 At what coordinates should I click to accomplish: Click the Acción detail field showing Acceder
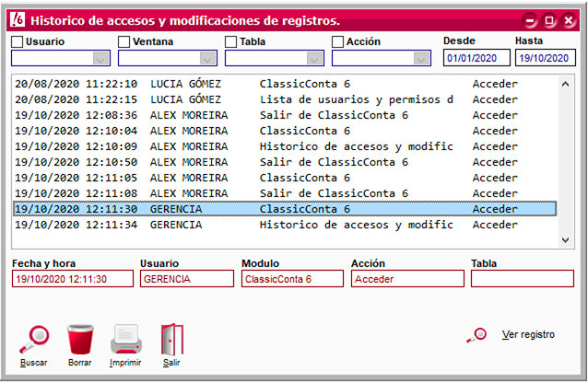(x=407, y=279)
